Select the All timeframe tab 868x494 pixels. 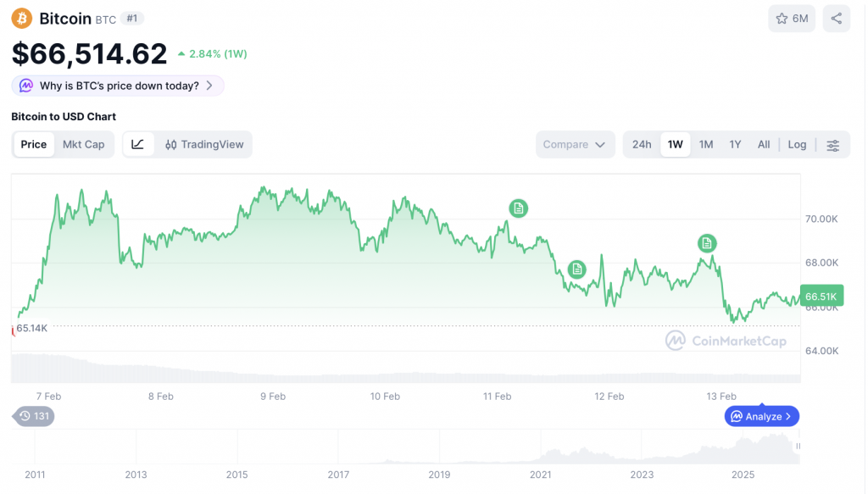(x=763, y=144)
